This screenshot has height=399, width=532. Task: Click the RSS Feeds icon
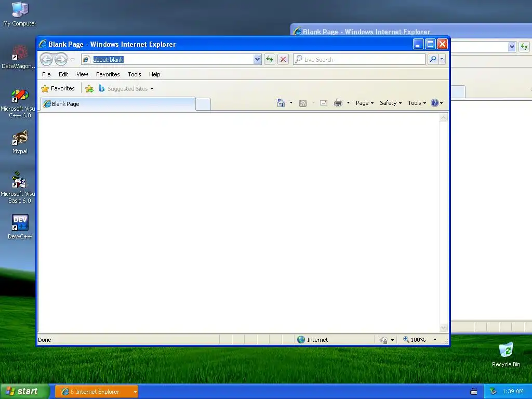pos(303,103)
